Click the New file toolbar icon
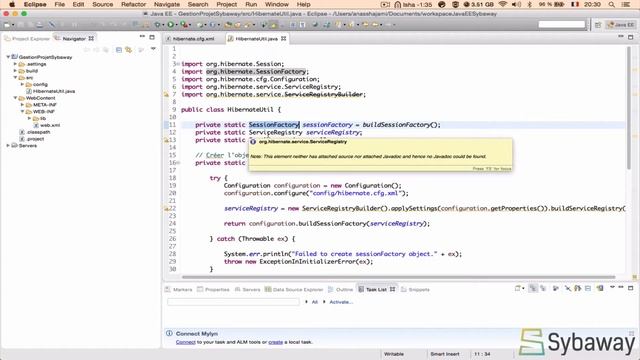Screen dimensions: 640x360 pos(7,25)
